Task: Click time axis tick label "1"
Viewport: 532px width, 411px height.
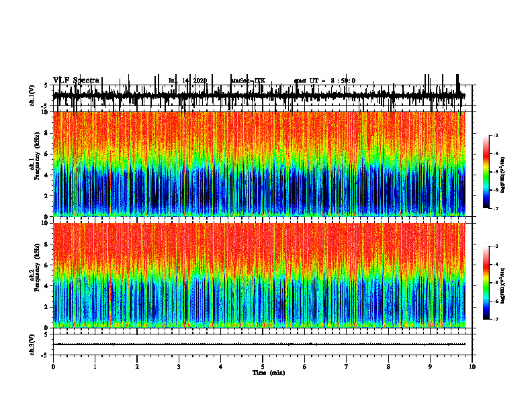Action: [95, 367]
